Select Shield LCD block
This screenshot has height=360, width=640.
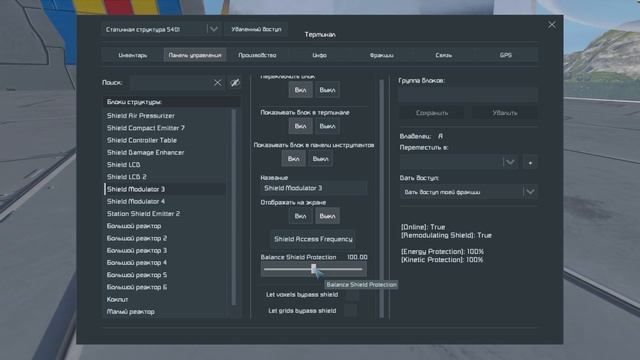[x=165, y=165]
